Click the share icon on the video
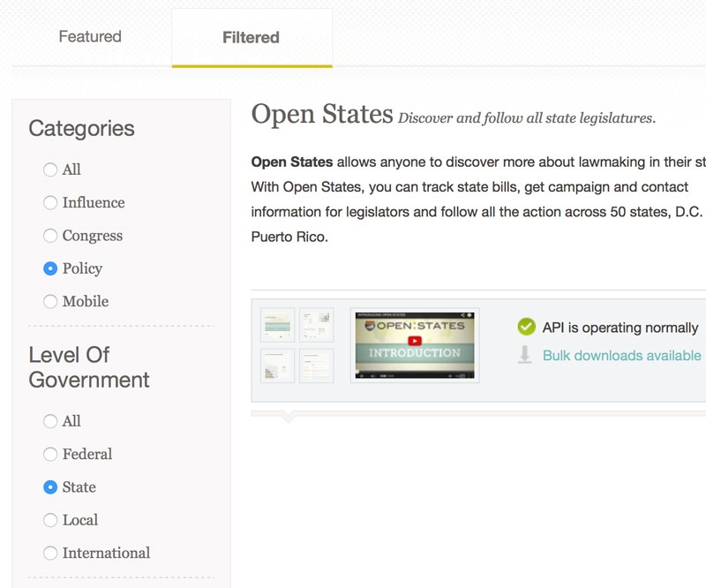The image size is (706, 588). click(x=462, y=316)
